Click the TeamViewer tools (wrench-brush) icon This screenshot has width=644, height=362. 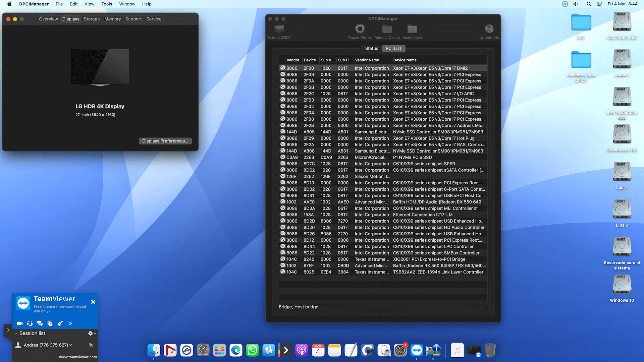click(x=60, y=323)
